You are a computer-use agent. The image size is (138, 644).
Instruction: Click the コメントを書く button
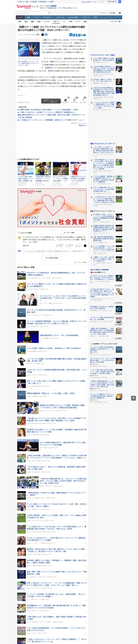69,232
